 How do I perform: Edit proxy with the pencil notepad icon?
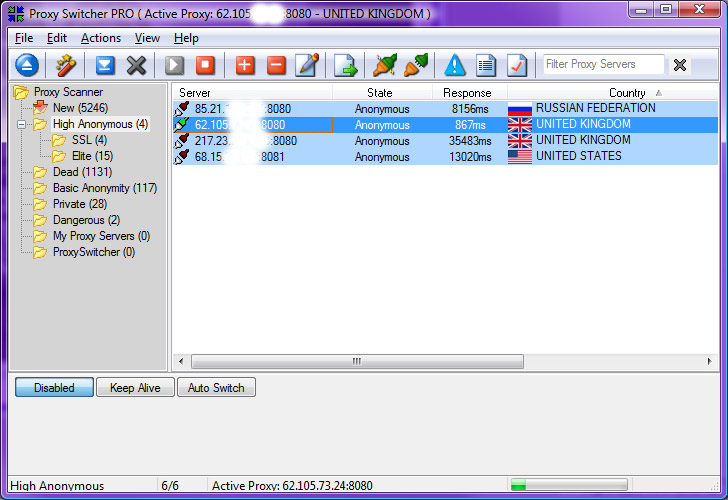click(x=307, y=65)
